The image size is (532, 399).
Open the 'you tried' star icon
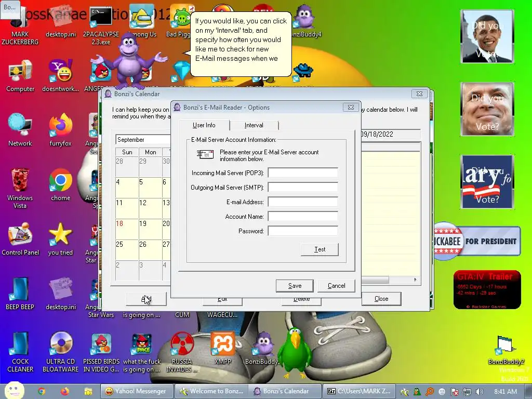click(60, 239)
